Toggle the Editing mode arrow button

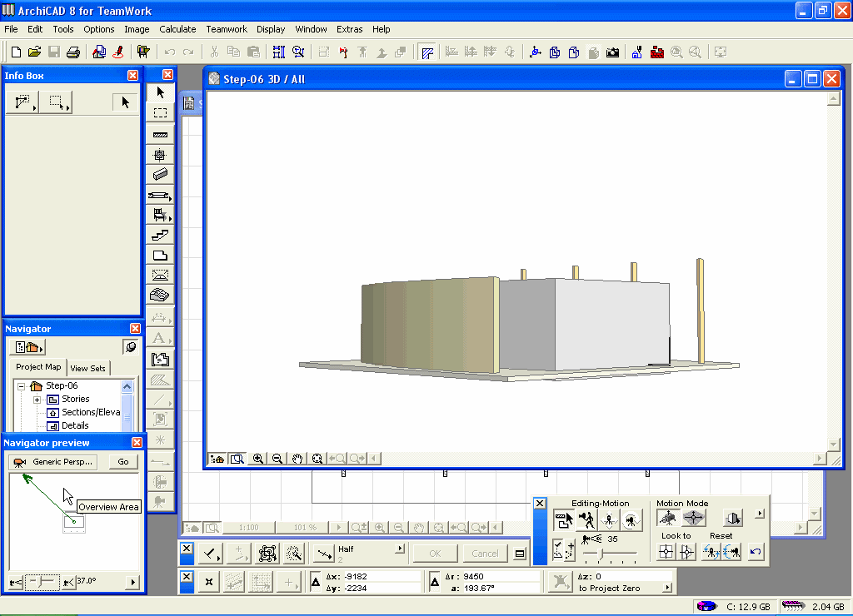564,520
